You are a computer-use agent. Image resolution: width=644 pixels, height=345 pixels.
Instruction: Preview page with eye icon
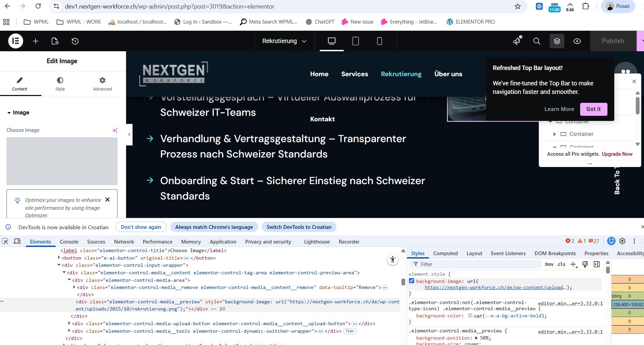coord(577,41)
